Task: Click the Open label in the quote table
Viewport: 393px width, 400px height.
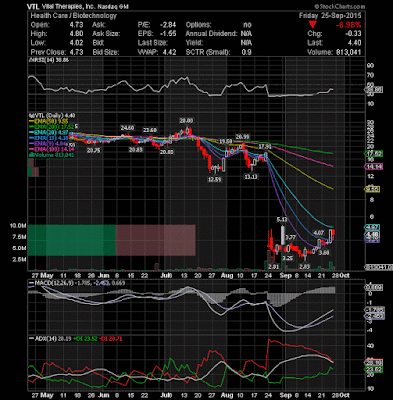Action: pyautogui.click(x=40, y=25)
